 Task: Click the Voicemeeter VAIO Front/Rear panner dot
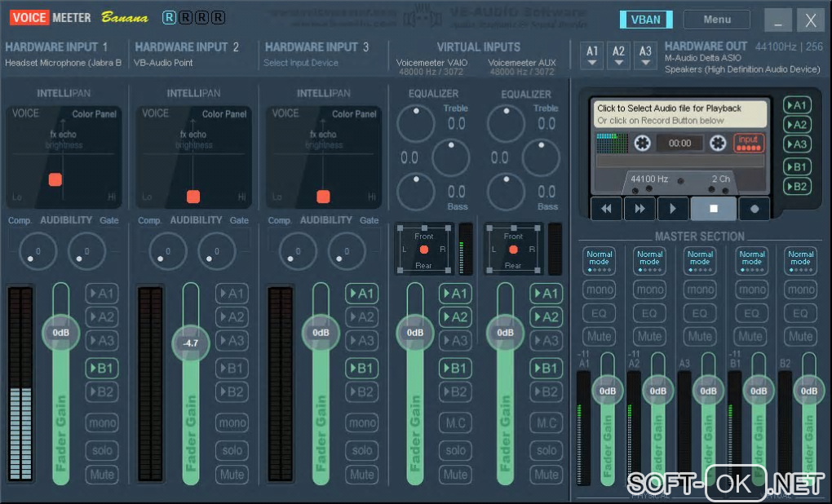click(x=423, y=250)
